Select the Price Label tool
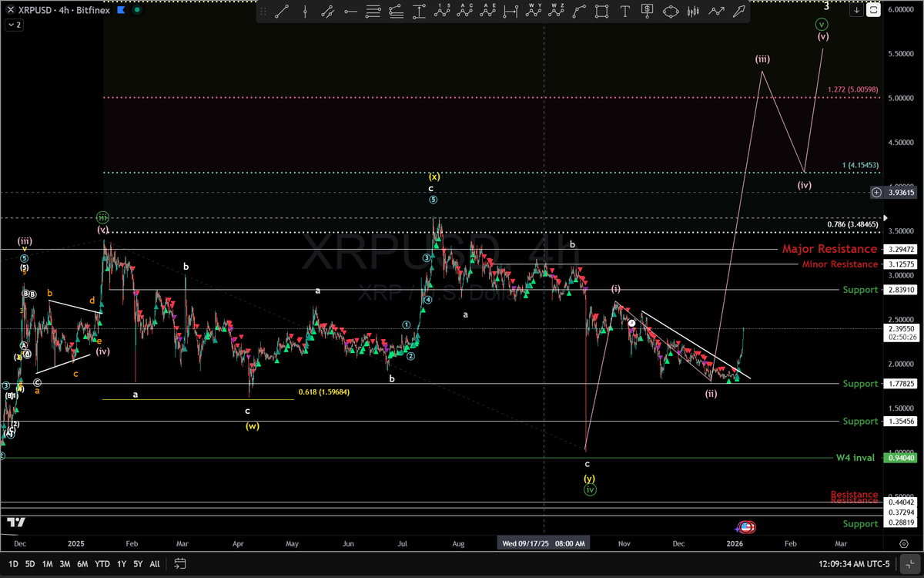 click(648, 12)
